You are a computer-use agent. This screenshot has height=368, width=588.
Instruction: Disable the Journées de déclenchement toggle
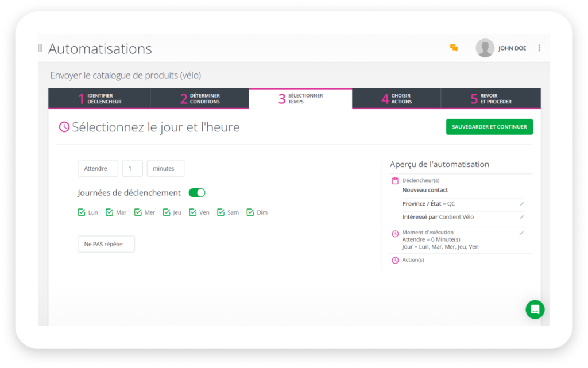pyautogui.click(x=196, y=192)
